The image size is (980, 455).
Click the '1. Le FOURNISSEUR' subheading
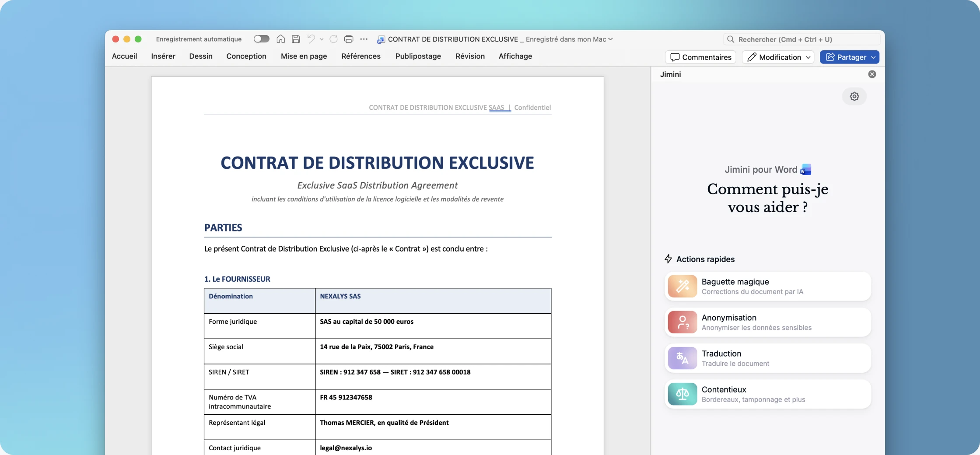point(237,279)
